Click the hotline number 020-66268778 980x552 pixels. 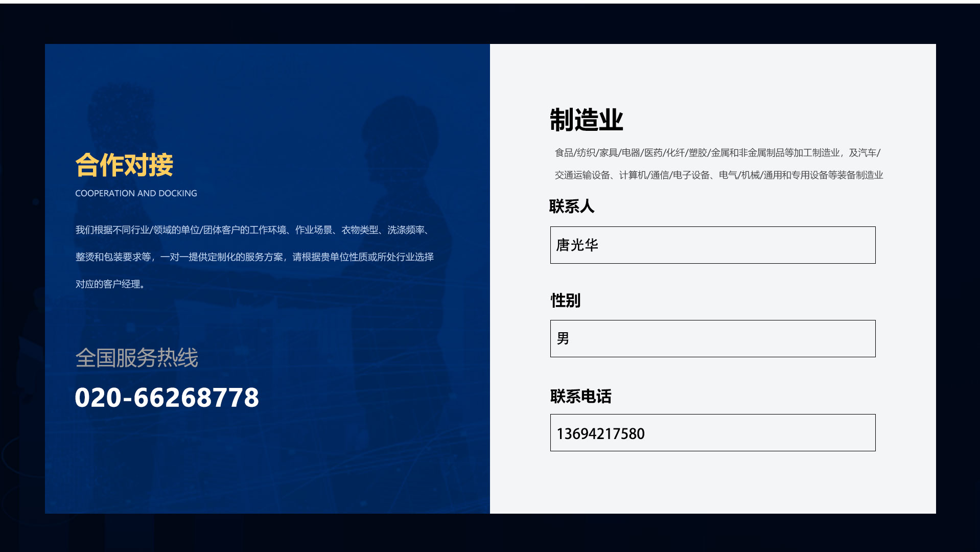[x=167, y=397]
